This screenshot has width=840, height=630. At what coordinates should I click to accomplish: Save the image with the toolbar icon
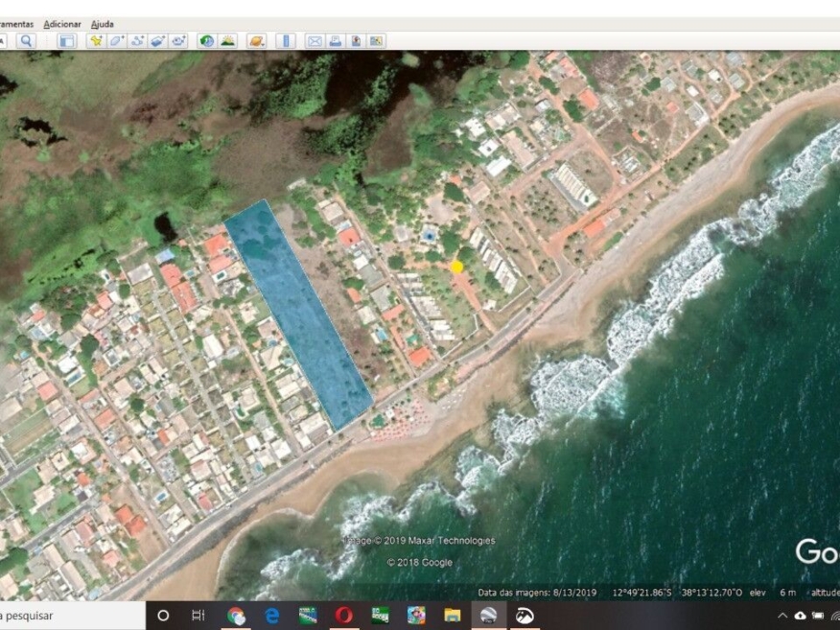[356, 40]
